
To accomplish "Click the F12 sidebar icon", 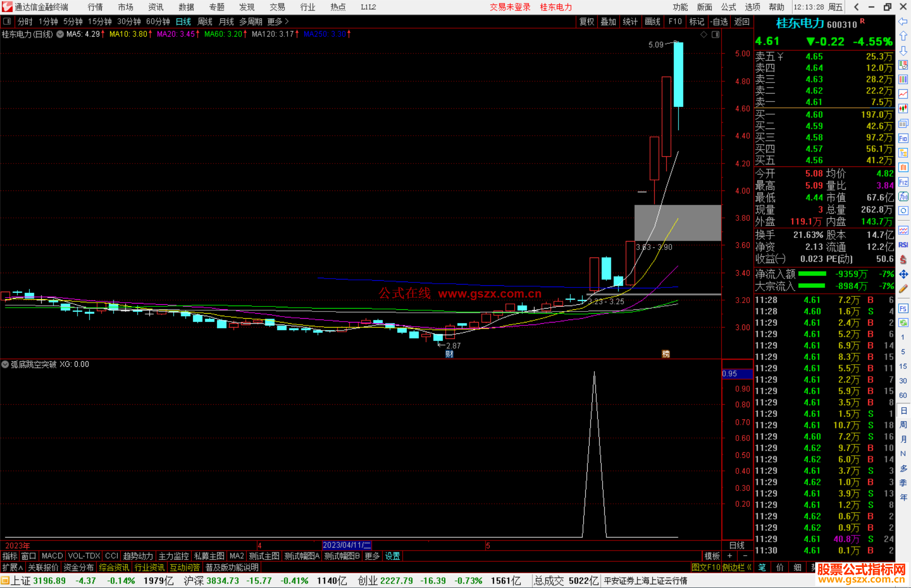I will click(x=903, y=182).
